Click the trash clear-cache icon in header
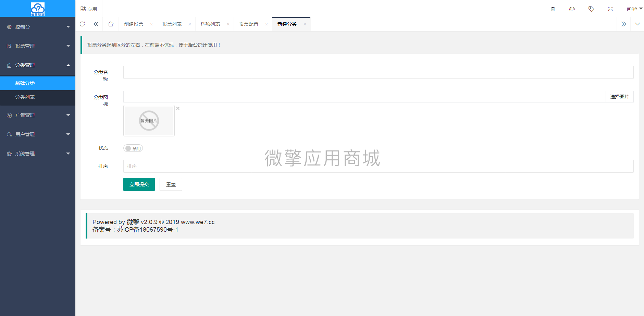 [x=553, y=9]
